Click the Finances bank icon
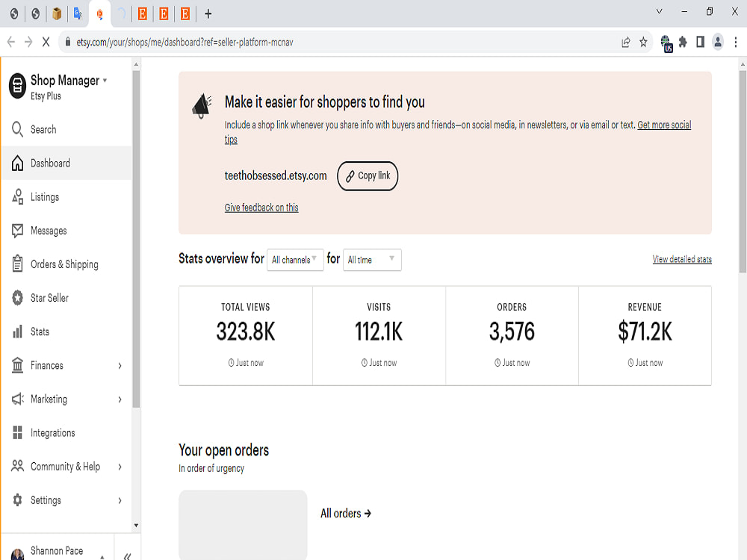Screen dimensions: 747x560 [x=17, y=365]
